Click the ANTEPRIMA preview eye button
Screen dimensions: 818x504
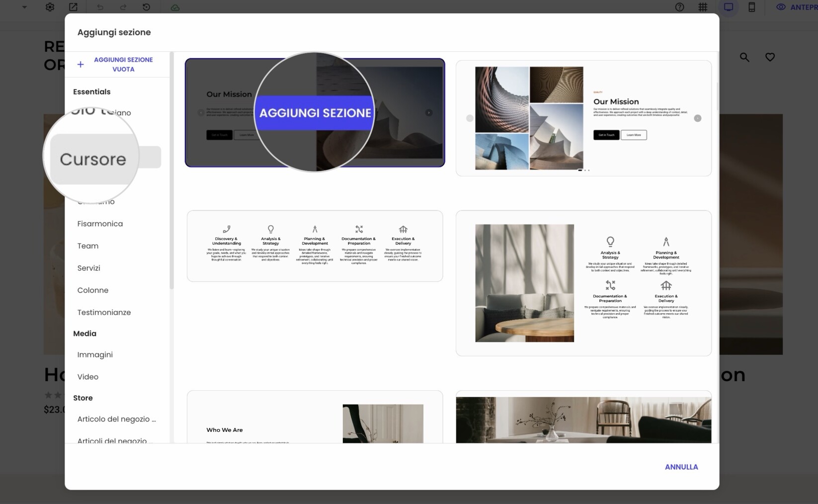click(797, 7)
